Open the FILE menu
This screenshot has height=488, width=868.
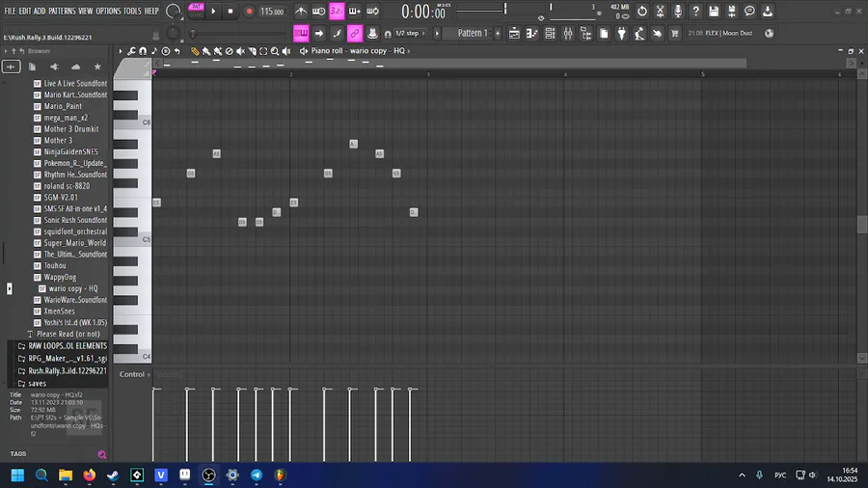pyautogui.click(x=10, y=11)
